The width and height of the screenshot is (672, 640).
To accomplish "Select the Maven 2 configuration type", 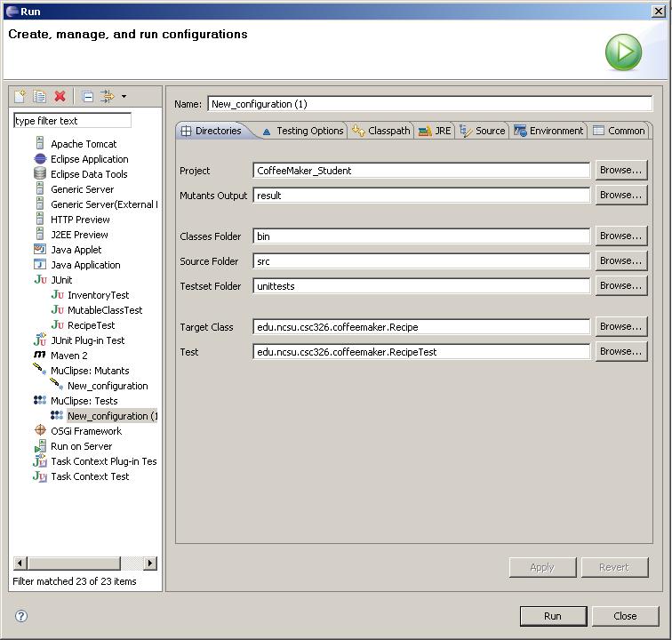I will click(68, 356).
